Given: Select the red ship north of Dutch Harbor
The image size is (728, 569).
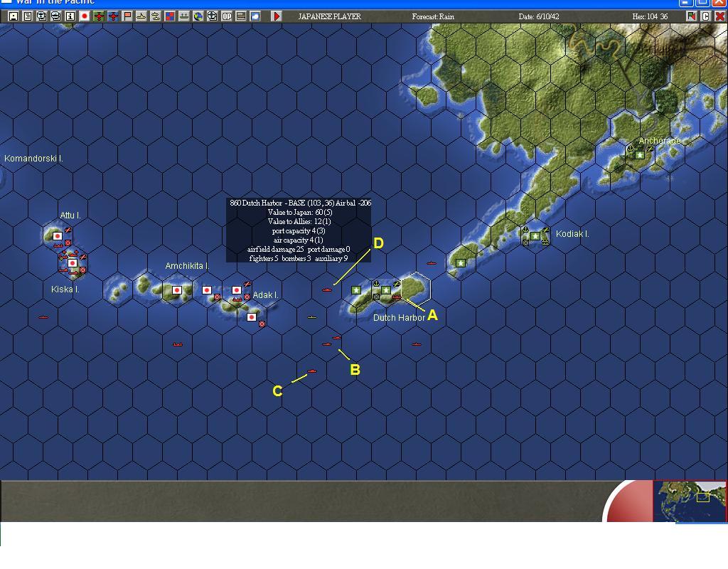Looking at the screenshot, I should pos(432,263).
